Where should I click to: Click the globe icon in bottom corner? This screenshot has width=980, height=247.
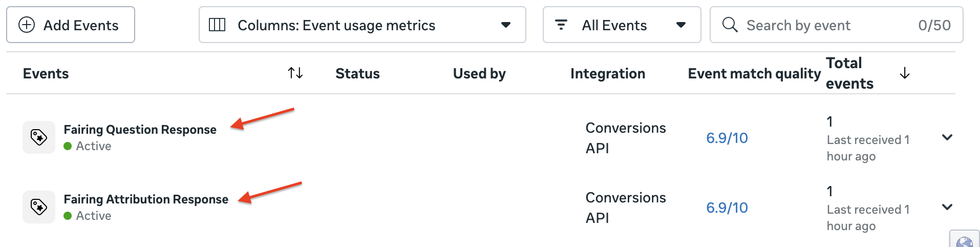point(965,241)
